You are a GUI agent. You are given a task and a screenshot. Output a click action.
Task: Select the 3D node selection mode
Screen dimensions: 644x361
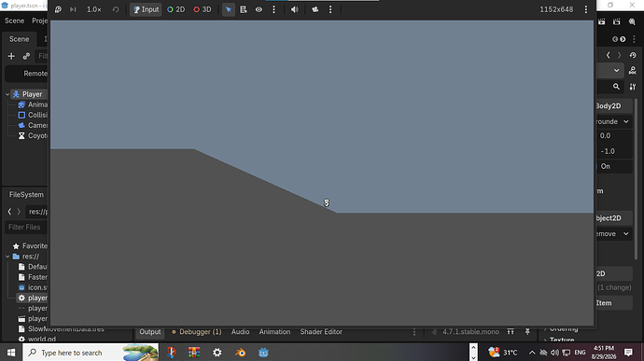[203, 9]
